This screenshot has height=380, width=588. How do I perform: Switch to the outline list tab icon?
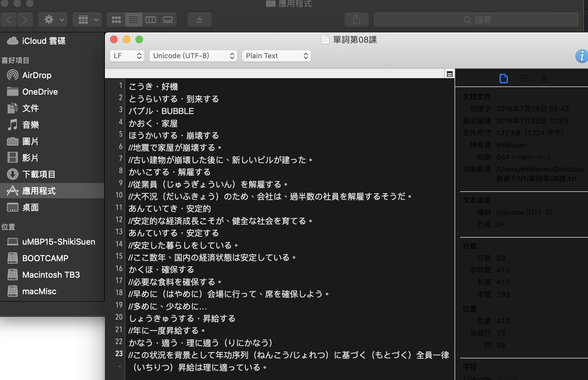(x=524, y=78)
